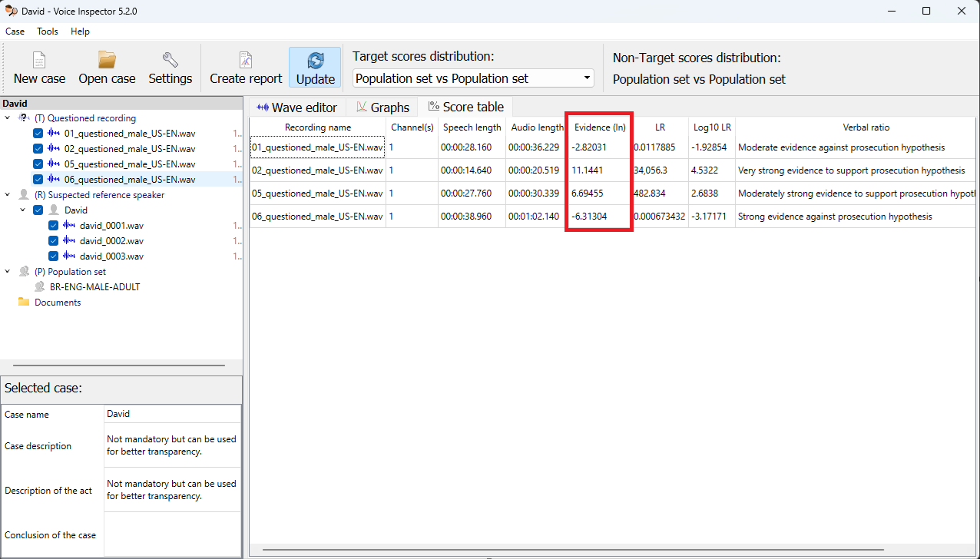Open the Case menu

coord(15,31)
